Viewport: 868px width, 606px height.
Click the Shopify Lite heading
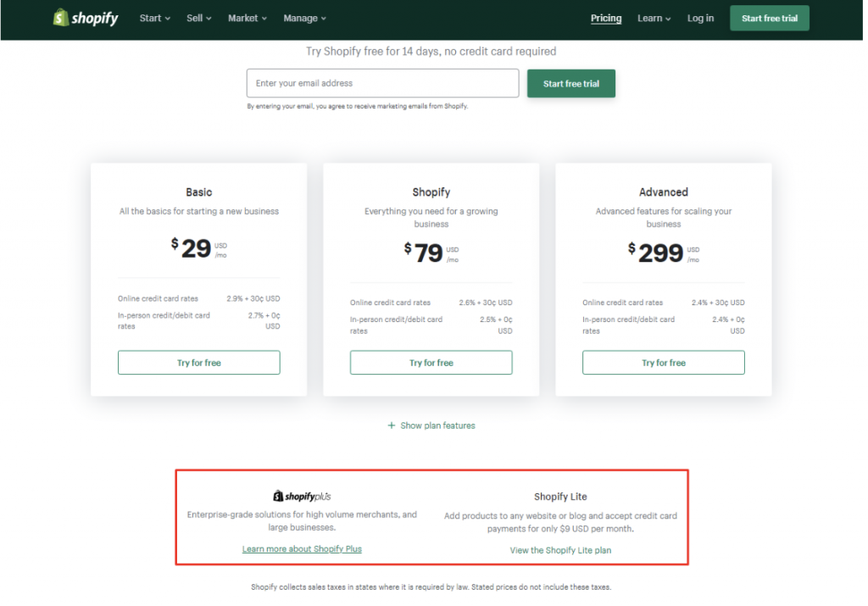(x=560, y=497)
